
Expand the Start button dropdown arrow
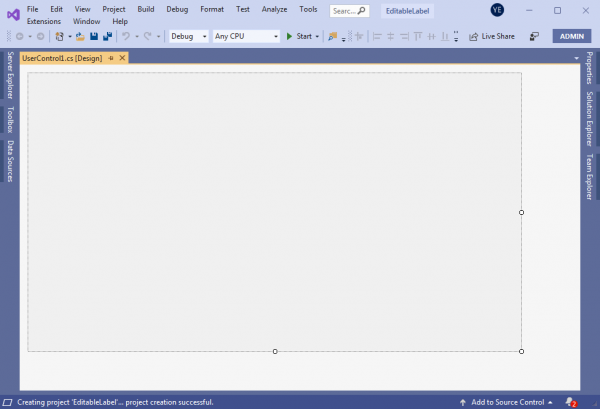click(317, 36)
